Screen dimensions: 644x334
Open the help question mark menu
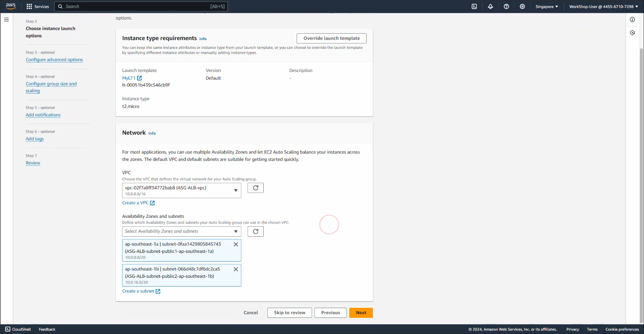pyautogui.click(x=506, y=6)
